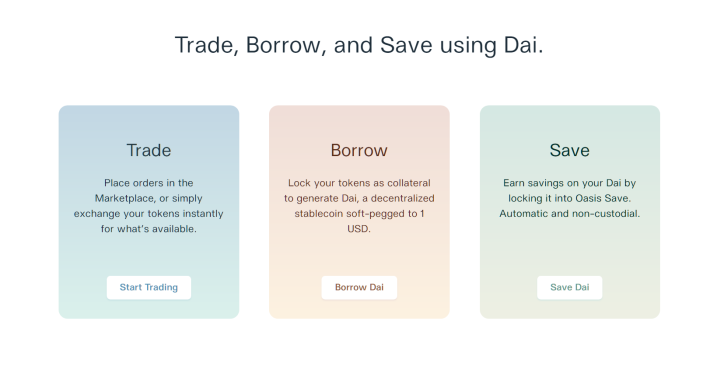Click the Start Trading button
Screen dimensions: 710x369
pyautogui.click(x=149, y=288)
